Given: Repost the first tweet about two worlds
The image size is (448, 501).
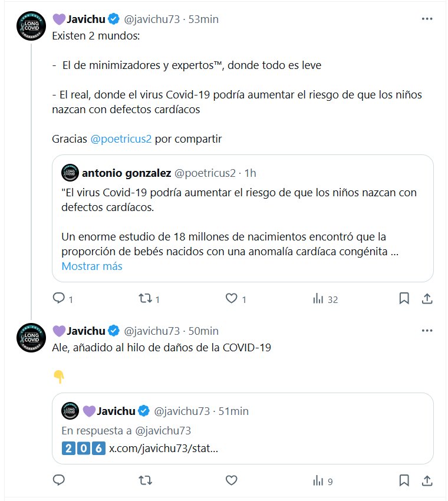Looking at the screenshot, I should 144,299.
